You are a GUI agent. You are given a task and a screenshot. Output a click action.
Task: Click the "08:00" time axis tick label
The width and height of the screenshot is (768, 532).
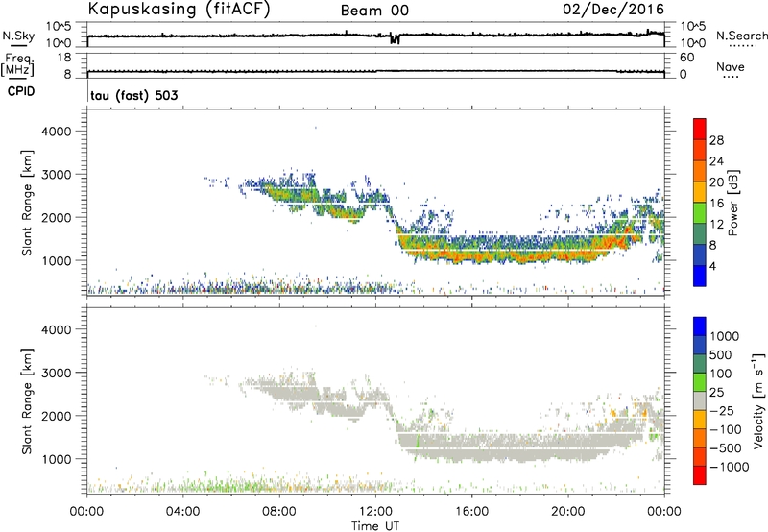point(279,512)
